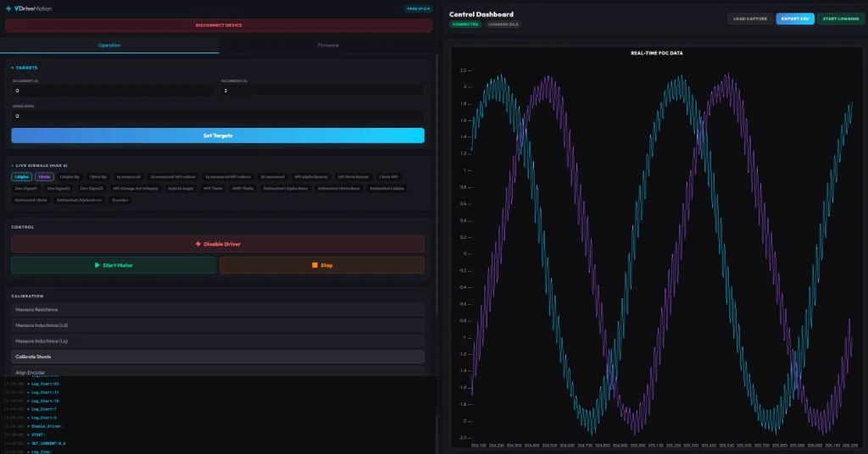The width and height of the screenshot is (868, 454).
Task: Enable the Estimated I Beta Base chip
Action: 339,189
